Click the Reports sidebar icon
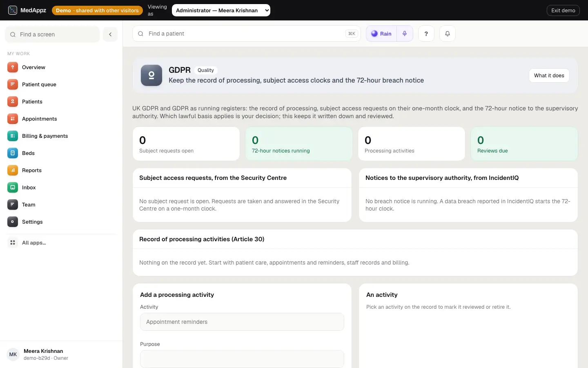The height and width of the screenshot is (368, 588). coord(13,170)
